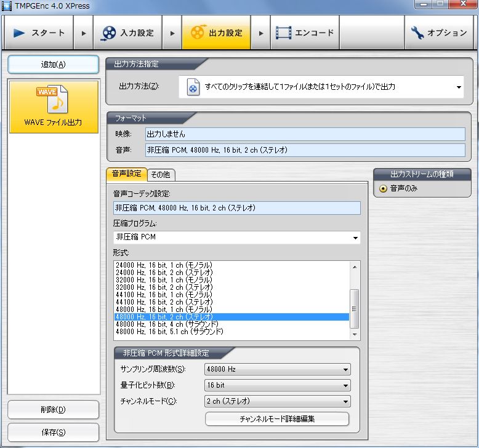The height and width of the screenshot is (448, 479).
Task: Go to the スタート stage
Action: point(39,33)
